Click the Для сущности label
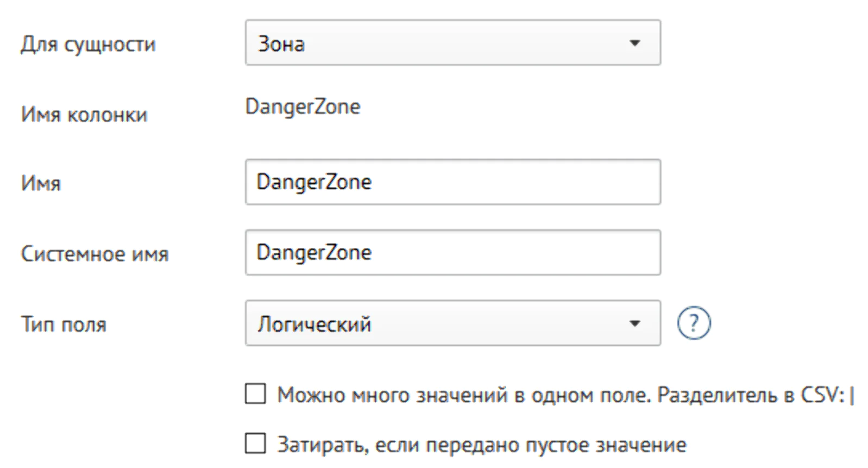 (x=89, y=45)
